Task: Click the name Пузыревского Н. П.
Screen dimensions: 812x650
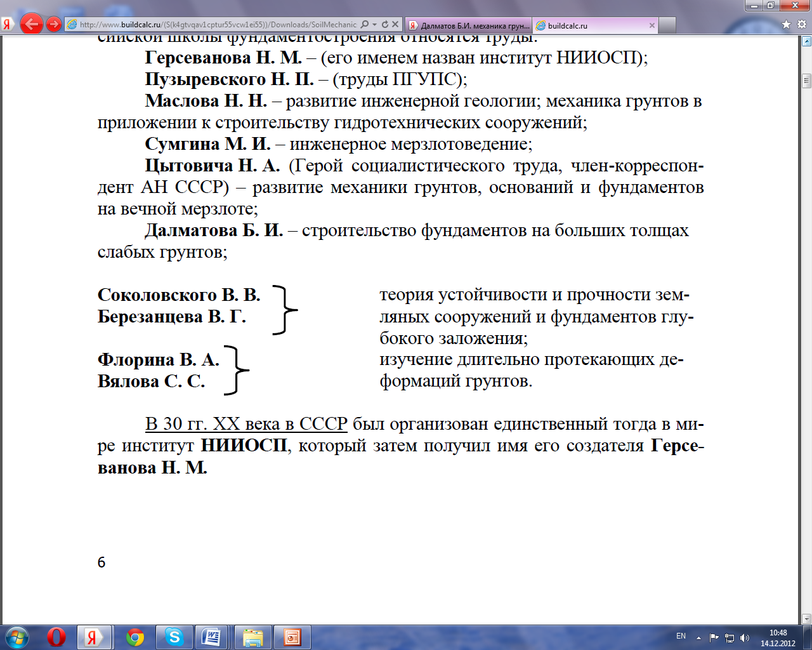Action: tap(229, 79)
